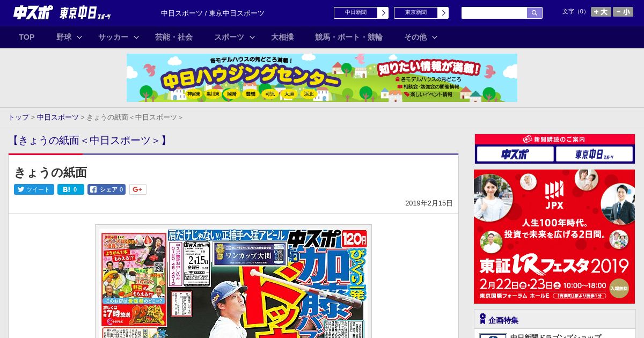Click the 中日スポーツ breadcrumb link

point(58,117)
